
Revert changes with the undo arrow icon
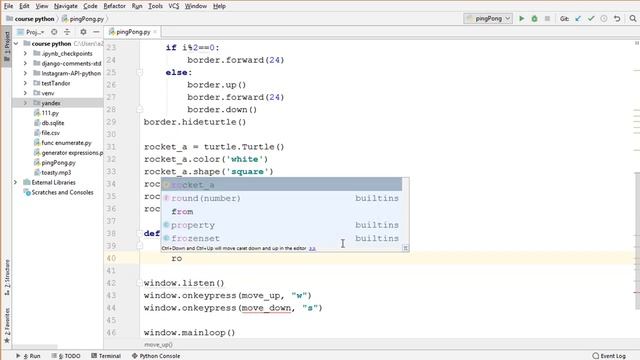[617, 18]
